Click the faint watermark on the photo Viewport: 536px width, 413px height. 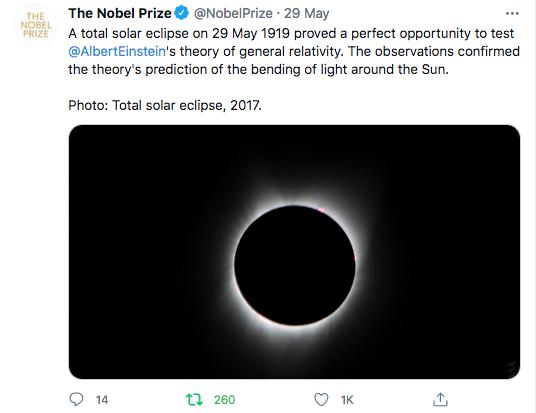[512, 369]
